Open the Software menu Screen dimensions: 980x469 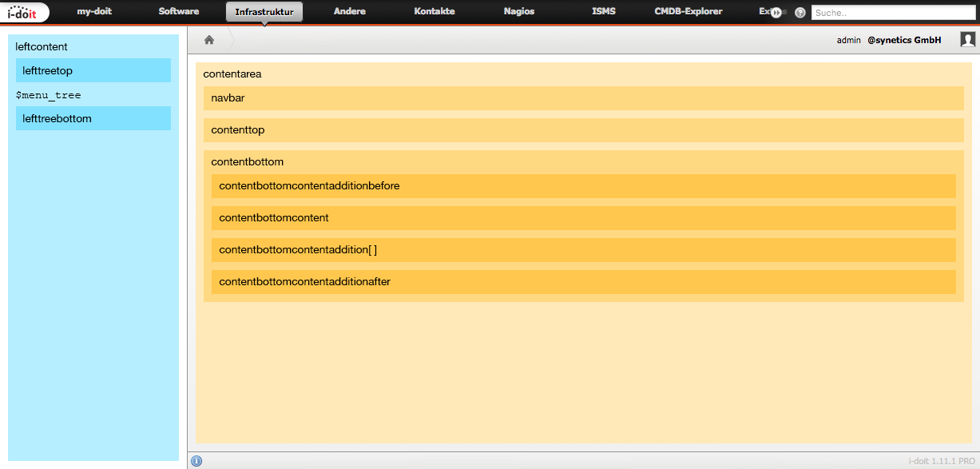pyautogui.click(x=179, y=12)
